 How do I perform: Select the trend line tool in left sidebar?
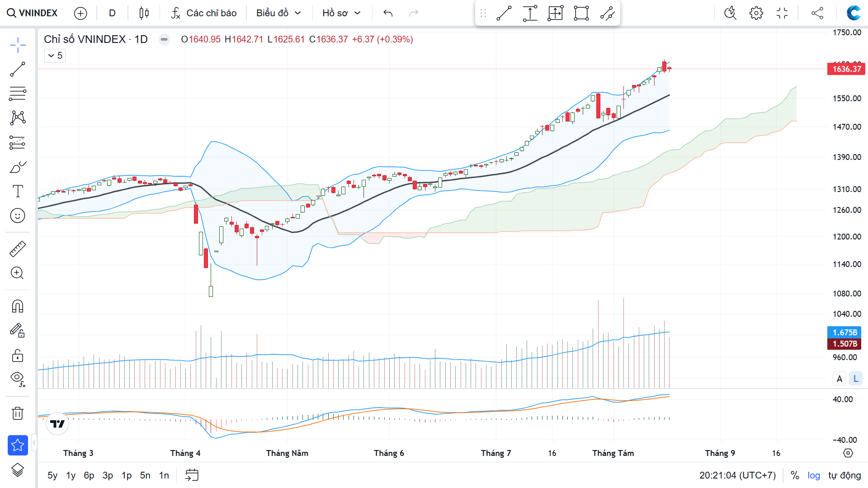pyautogui.click(x=18, y=70)
